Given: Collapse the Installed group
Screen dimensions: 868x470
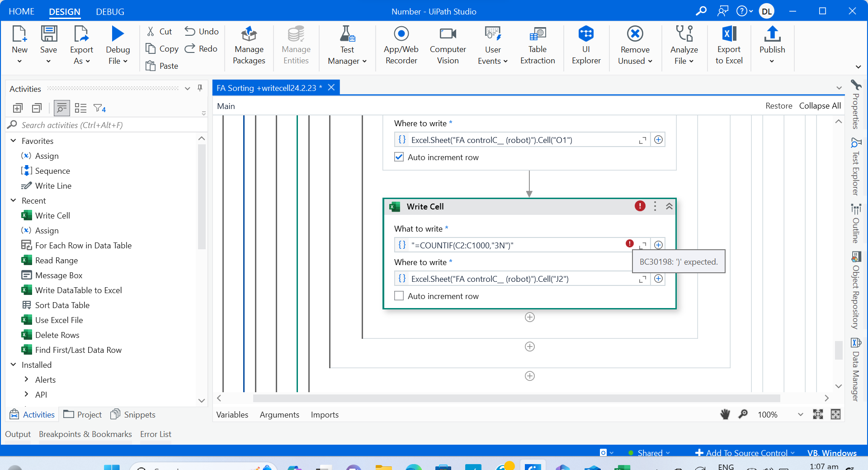Looking at the screenshot, I should tap(14, 365).
